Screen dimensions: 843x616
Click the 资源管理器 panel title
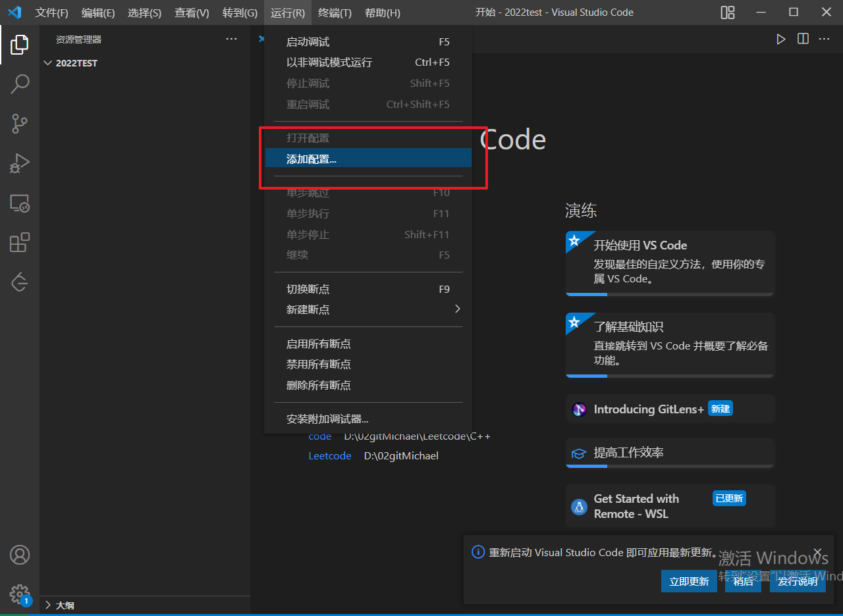pos(78,39)
